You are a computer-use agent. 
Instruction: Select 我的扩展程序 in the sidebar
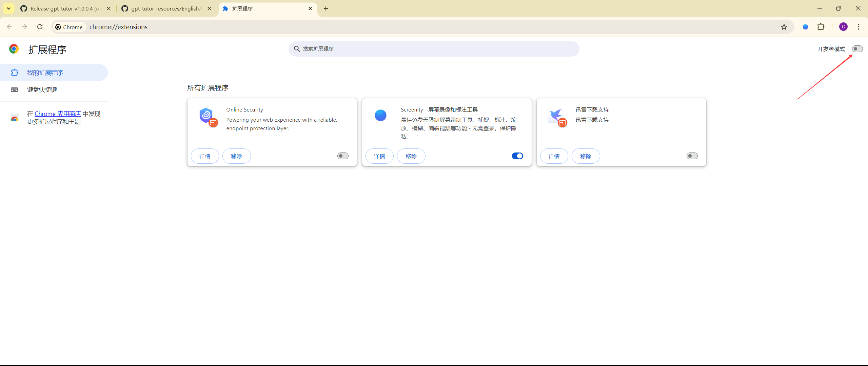tap(45, 73)
